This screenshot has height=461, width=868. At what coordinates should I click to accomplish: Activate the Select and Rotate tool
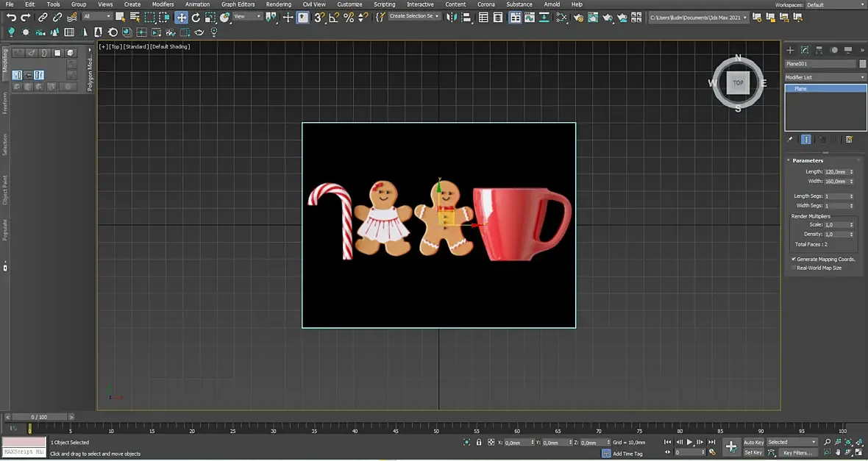[196, 17]
